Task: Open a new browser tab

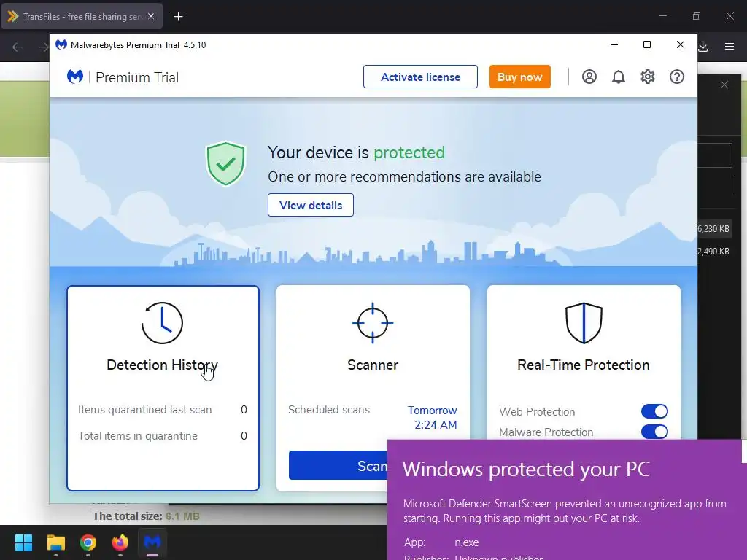Action: point(178,17)
